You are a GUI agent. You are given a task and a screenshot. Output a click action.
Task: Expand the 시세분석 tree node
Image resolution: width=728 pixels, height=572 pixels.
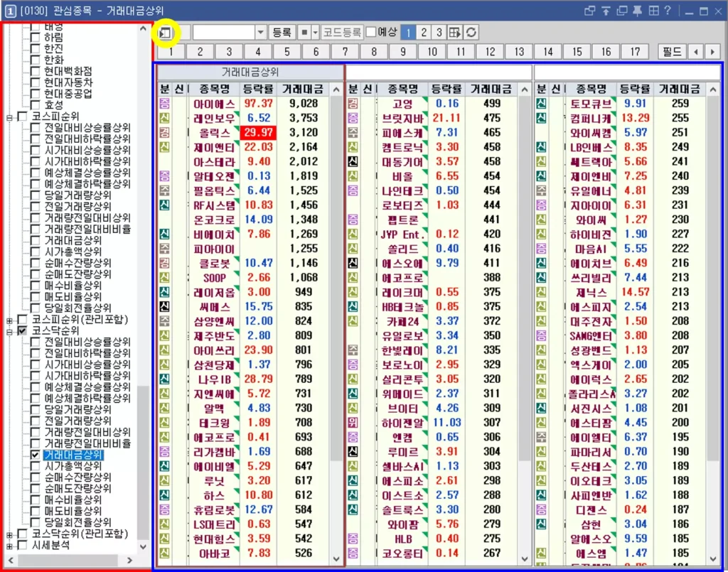coord(9,546)
